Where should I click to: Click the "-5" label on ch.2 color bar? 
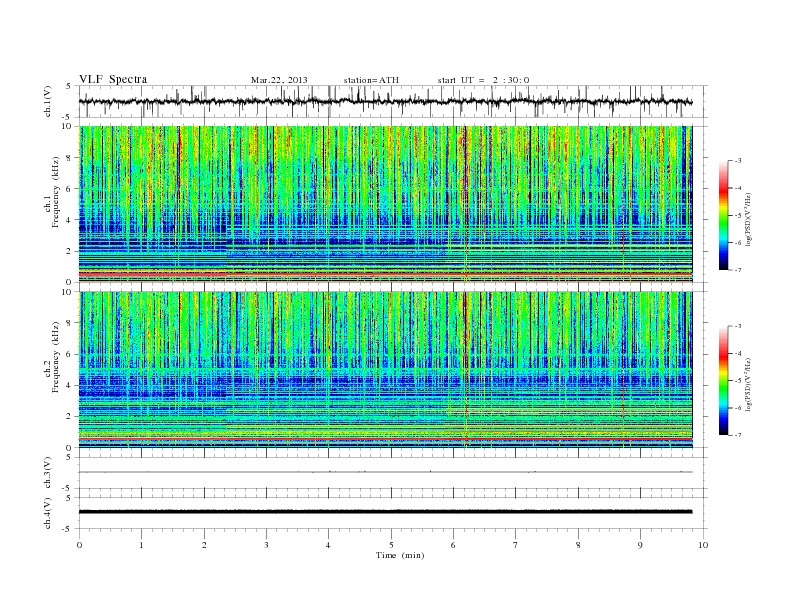(x=738, y=381)
